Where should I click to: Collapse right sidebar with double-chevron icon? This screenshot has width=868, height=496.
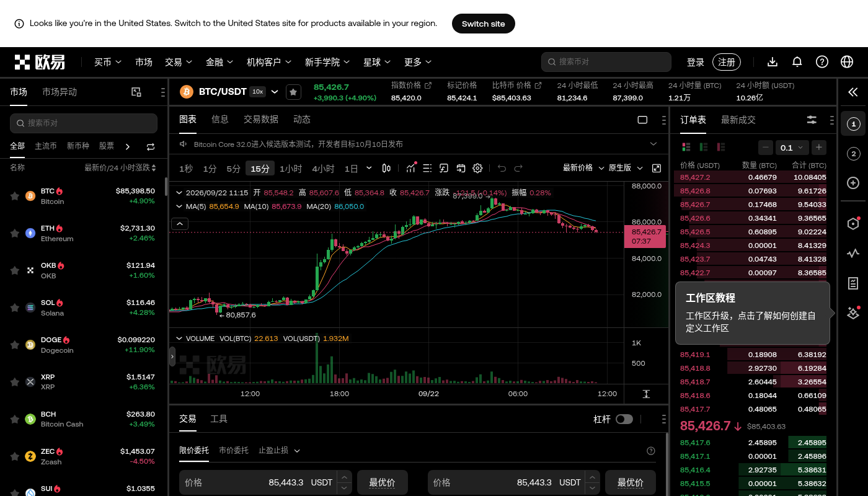tap(853, 92)
